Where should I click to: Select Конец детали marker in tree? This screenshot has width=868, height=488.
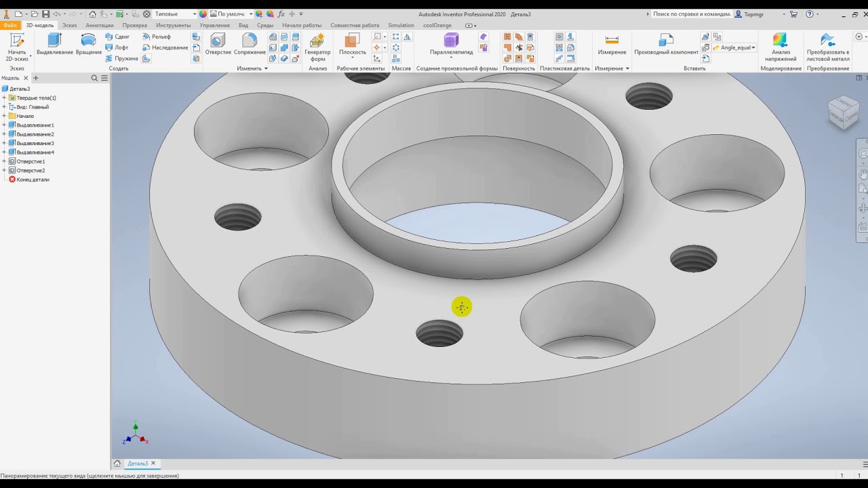point(29,180)
